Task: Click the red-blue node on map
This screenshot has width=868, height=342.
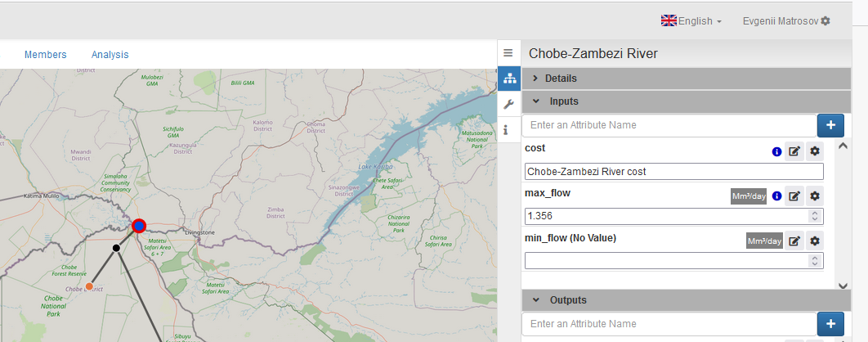Action: (x=139, y=226)
